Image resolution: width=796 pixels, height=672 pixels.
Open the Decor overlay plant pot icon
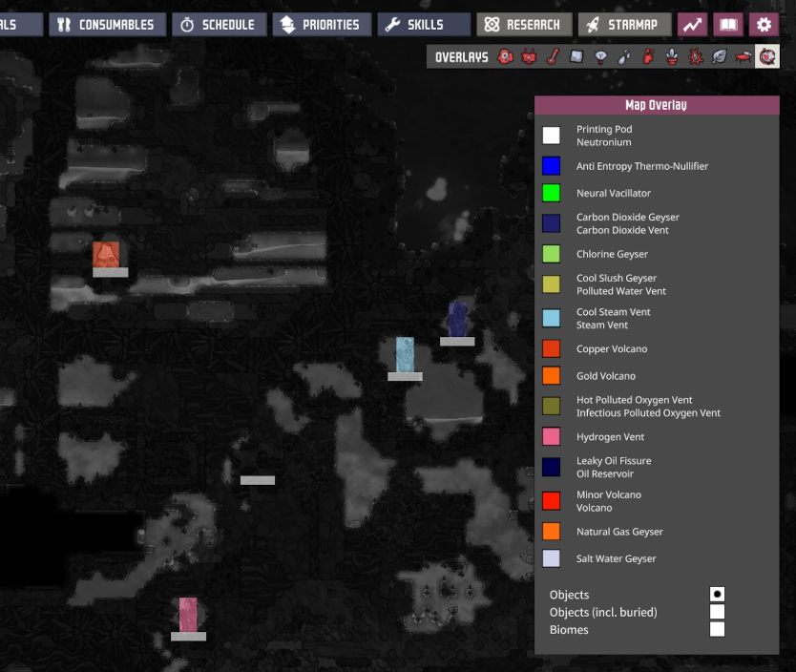pyautogui.click(x=672, y=57)
